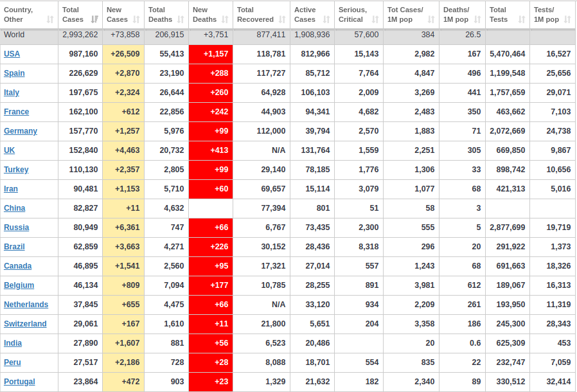Select Russia total tests 2,877,699
Screen dimensions: 577x392
[x=508, y=227]
